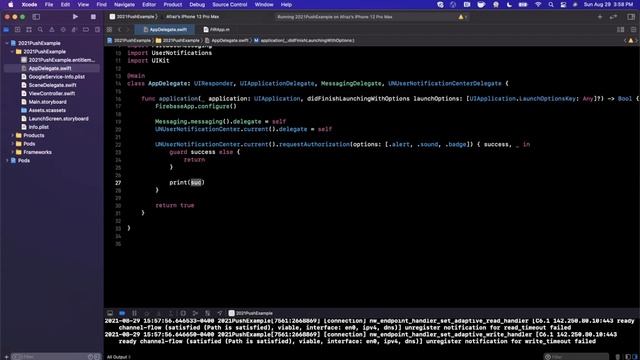Open the Source Control menu
The image size is (640, 360).
point(230,4)
